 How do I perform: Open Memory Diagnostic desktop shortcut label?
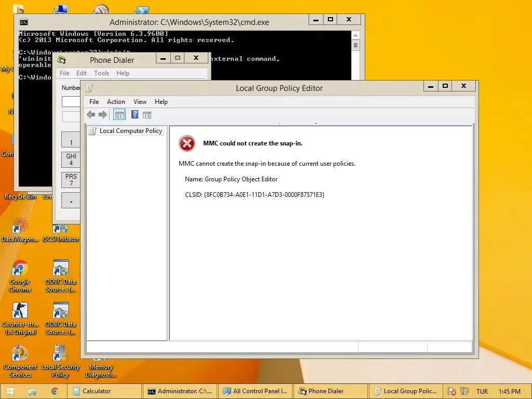pyautogui.click(x=101, y=370)
